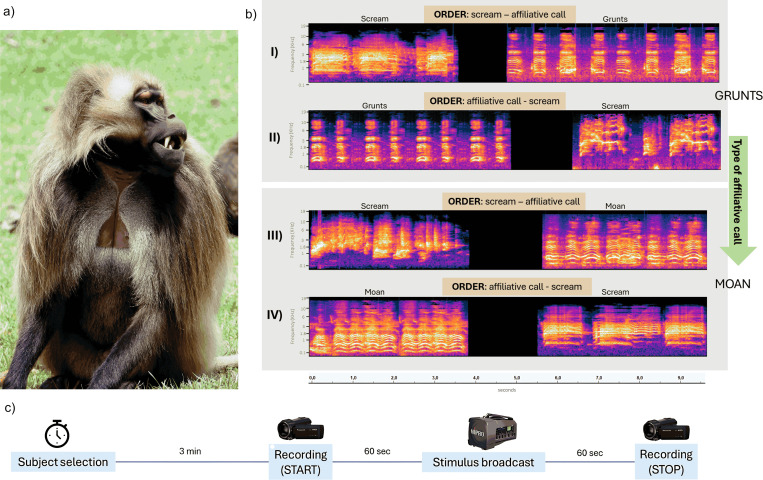This screenshot has width=763, height=480.
Task: Click the 'Type of affiliative call' vertical label
Action: [x=737, y=191]
